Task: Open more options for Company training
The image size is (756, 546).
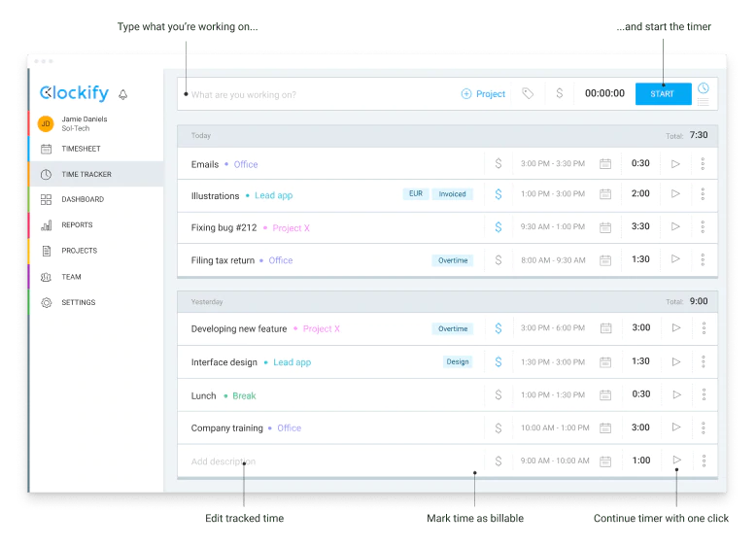Action: [704, 427]
